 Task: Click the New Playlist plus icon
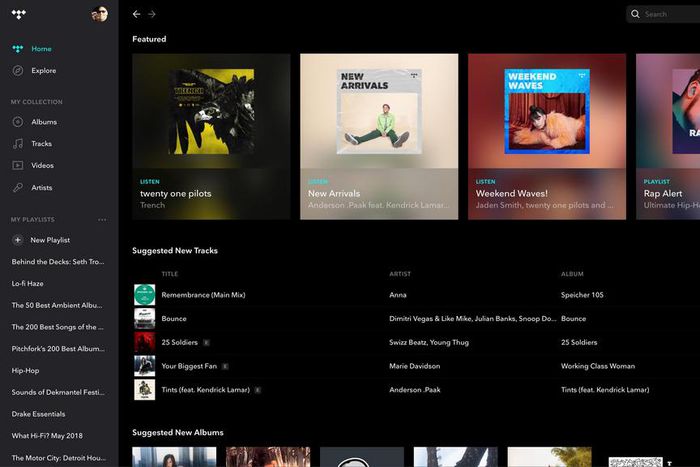(x=17, y=240)
